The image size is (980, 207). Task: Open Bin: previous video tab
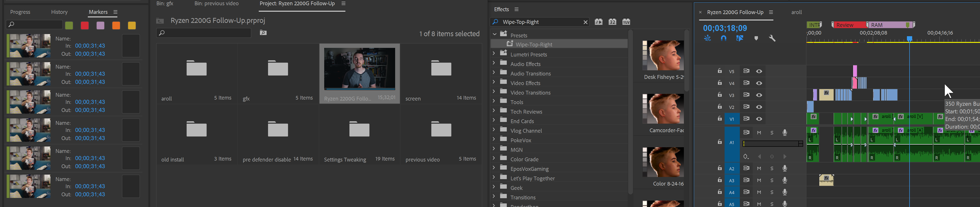(216, 4)
